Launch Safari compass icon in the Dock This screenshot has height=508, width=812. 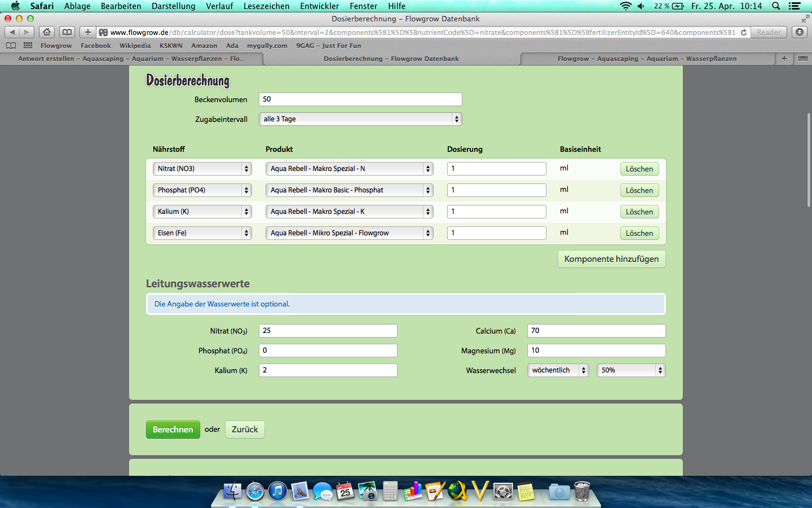click(x=255, y=491)
